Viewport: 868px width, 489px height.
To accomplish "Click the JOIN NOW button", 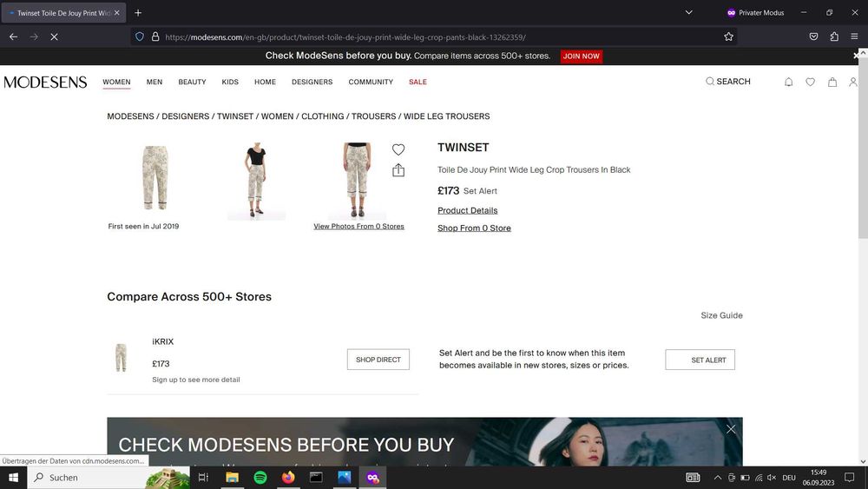I will 582,56.
